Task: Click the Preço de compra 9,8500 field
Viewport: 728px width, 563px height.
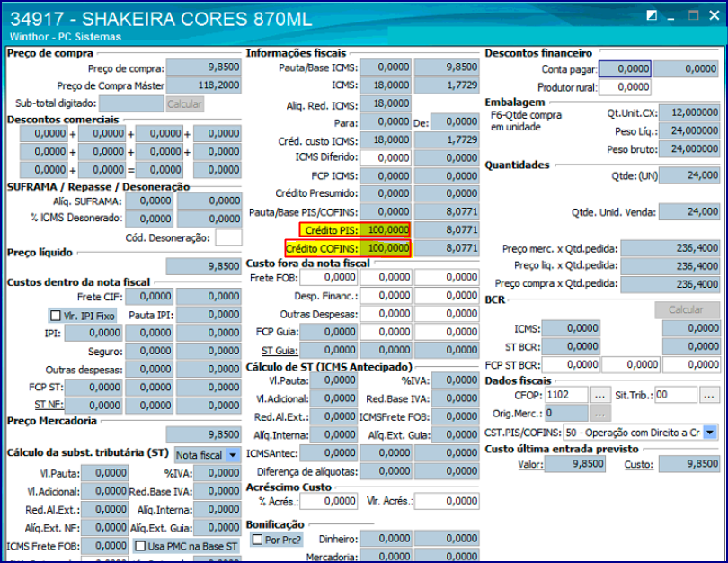Action: tap(204, 67)
